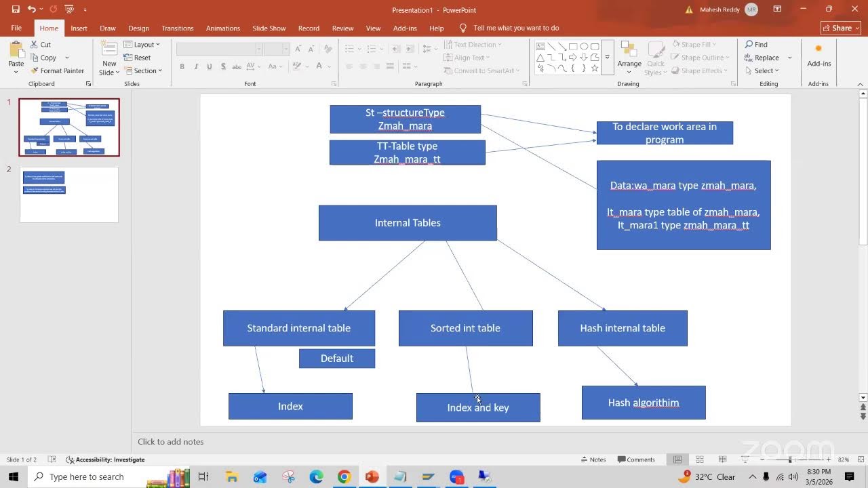Image resolution: width=868 pixels, height=488 pixels.
Task: Open the font size combo box
Action: click(277, 49)
